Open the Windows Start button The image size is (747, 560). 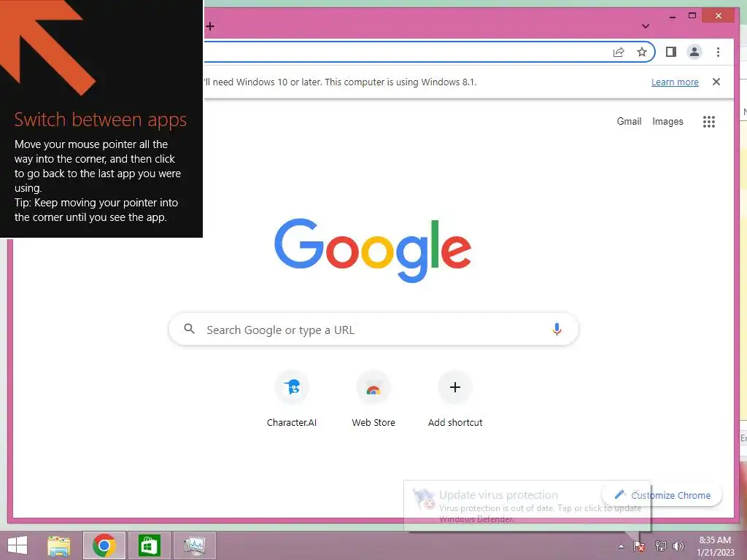click(x=18, y=545)
